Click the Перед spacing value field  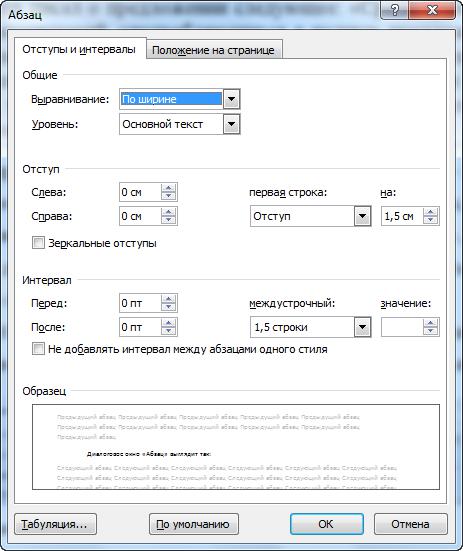pos(141,303)
